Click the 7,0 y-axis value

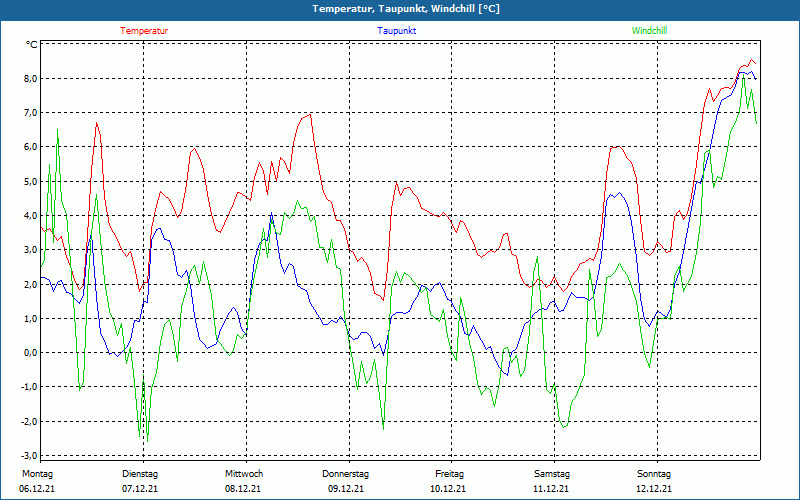pos(30,113)
